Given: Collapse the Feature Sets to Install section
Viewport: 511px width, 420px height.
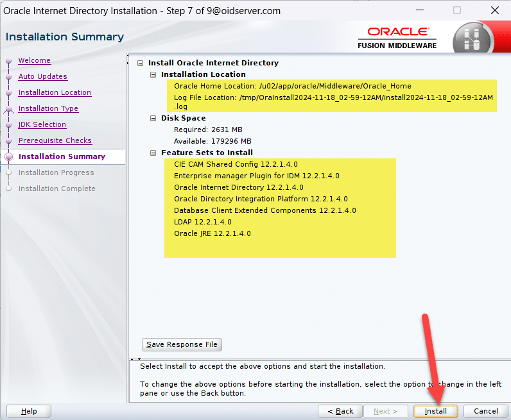Looking at the screenshot, I should point(153,153).
